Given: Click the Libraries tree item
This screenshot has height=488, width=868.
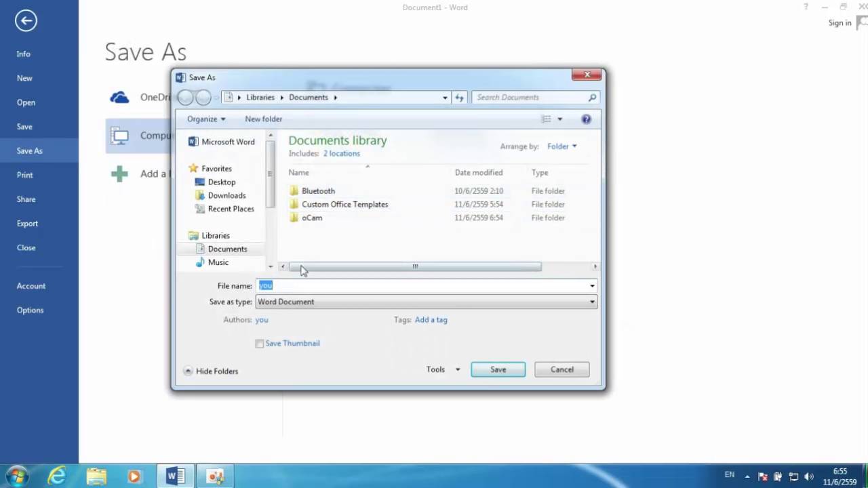Looking at the screenshot, I should pyautogui.click(x=216, y=236).
